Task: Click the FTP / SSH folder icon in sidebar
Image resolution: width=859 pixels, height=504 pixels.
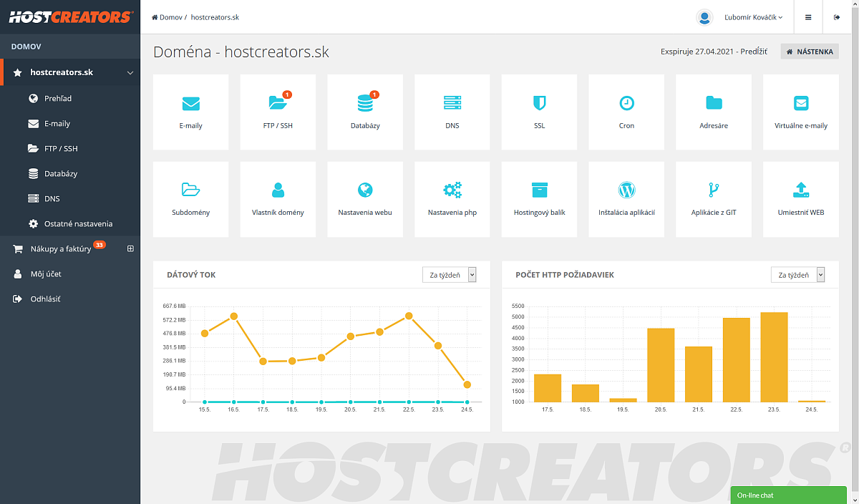Action: click(33, 148)
